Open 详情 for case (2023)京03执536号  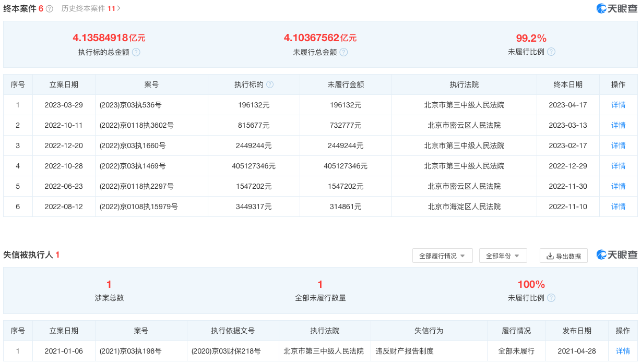(618, 105)
